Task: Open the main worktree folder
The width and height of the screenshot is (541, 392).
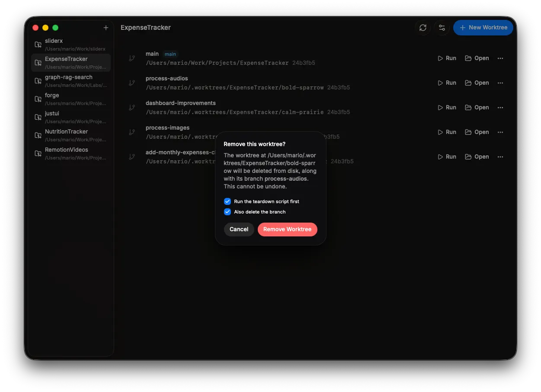Action: point(477,58)
